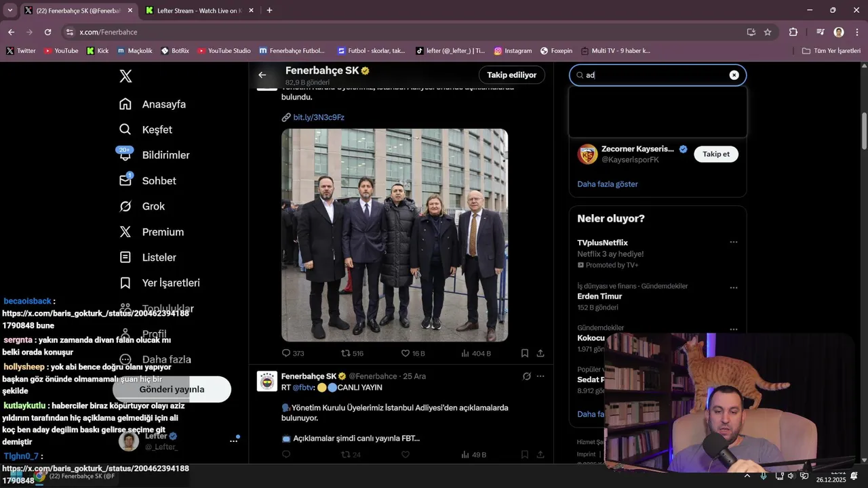Open the Kick bookmark

coord(98,51)
